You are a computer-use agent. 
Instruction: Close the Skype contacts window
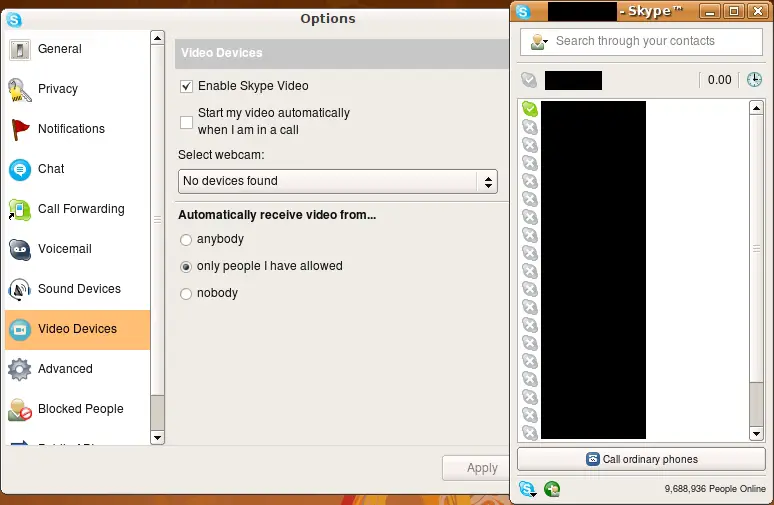(758, 11)
